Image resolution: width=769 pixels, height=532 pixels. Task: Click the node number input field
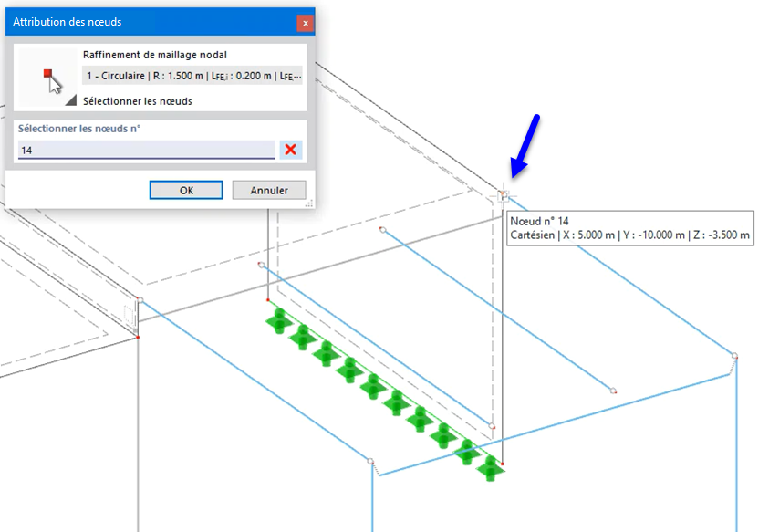[x=146, y=150]
